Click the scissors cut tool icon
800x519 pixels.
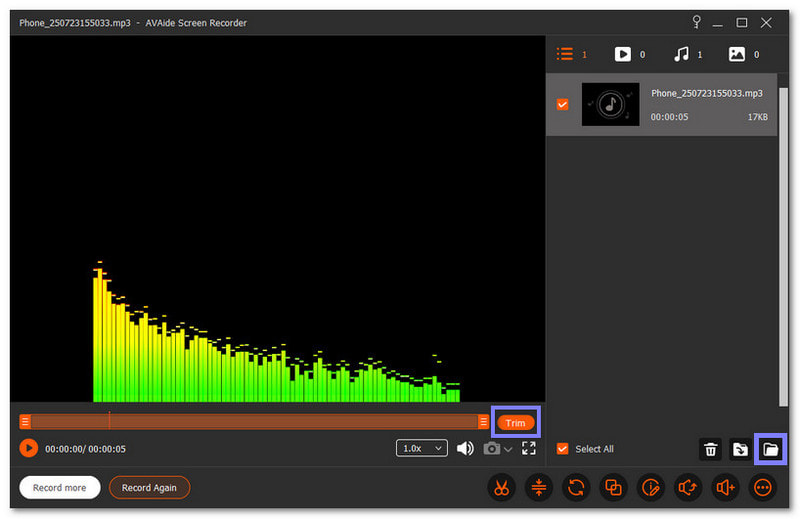[500, 487]
